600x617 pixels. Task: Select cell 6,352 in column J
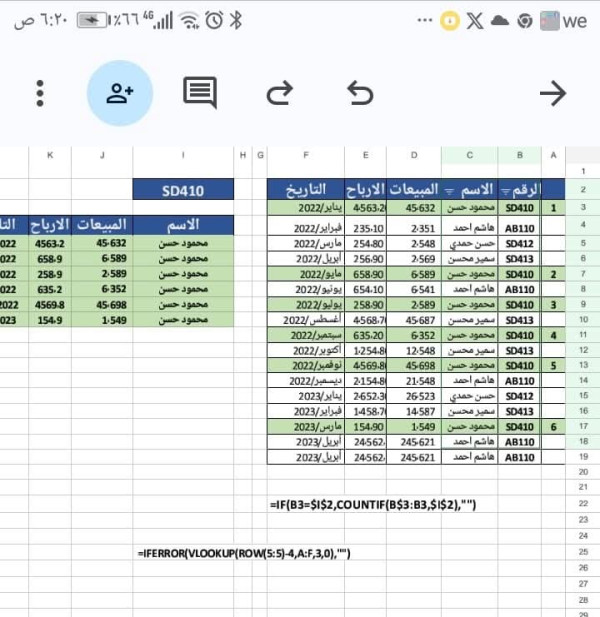pos(102,289)
